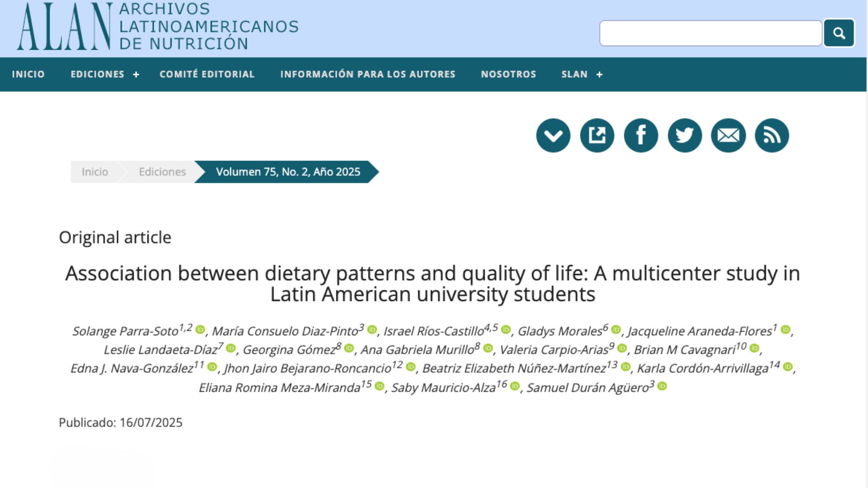
Task: Open the Nosotros menu item
Action: 509,74
